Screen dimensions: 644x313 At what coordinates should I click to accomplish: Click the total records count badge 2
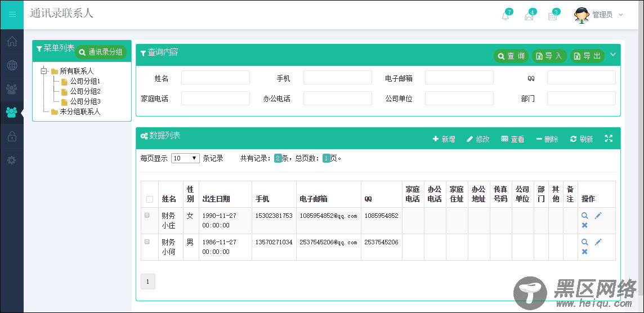pyautogui.click(x=278, y=159)
